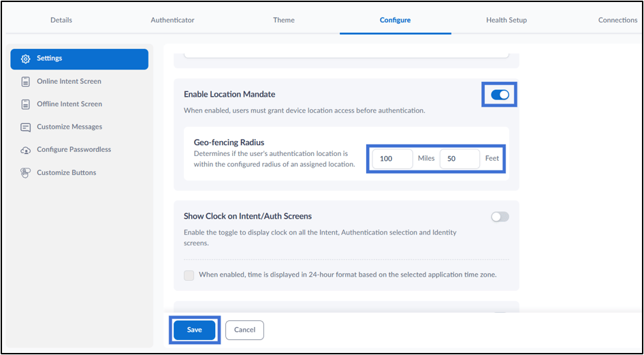Edit the Miles radius field showing 100

coord(392,159)
